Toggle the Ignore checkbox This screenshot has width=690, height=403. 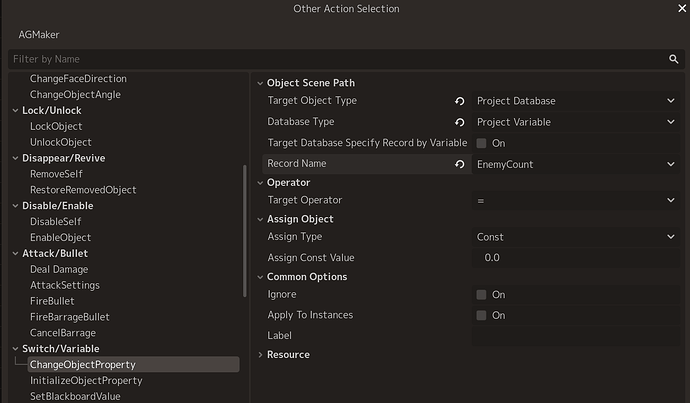pyautogui.click(x=481, y=294)
